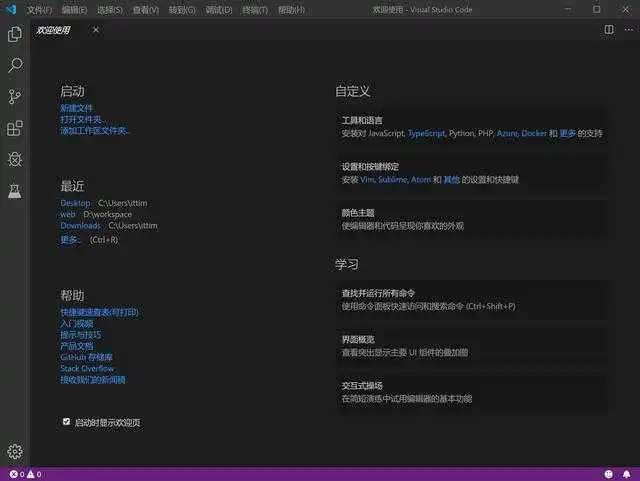Open the Extensions view icon
The height and width of the screenshot is (481, 640).
pyautogui.click(x=15, y=128)
